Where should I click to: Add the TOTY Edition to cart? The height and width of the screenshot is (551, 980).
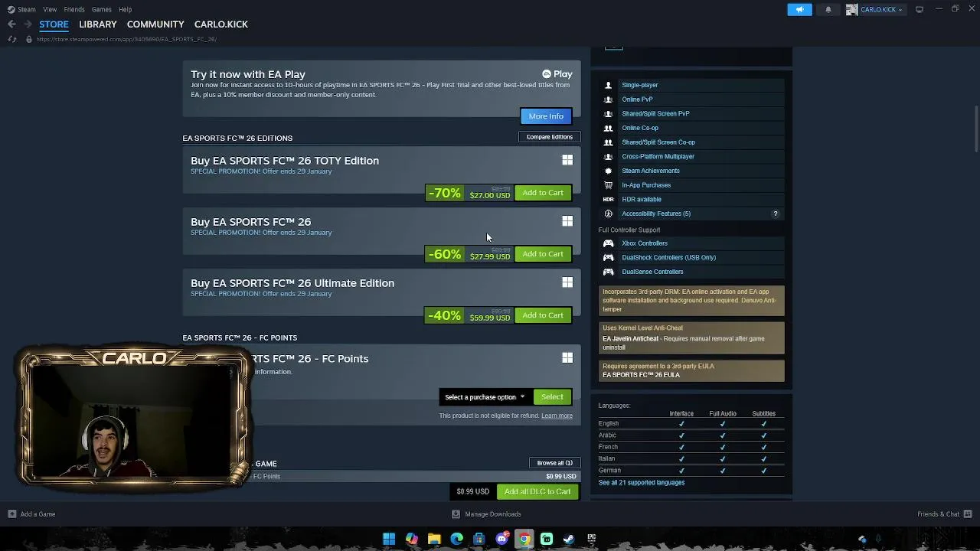[543, 193]
